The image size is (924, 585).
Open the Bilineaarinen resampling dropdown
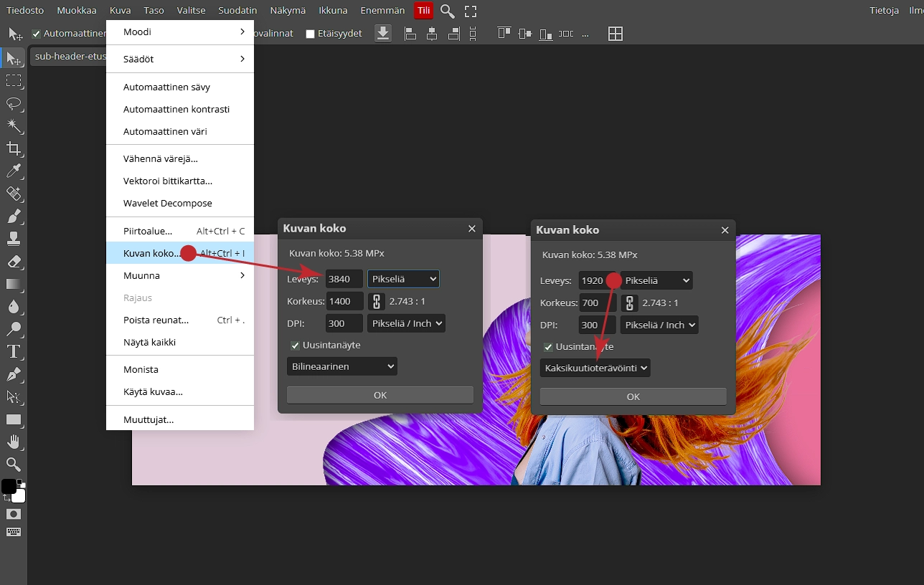coord(341,366)
